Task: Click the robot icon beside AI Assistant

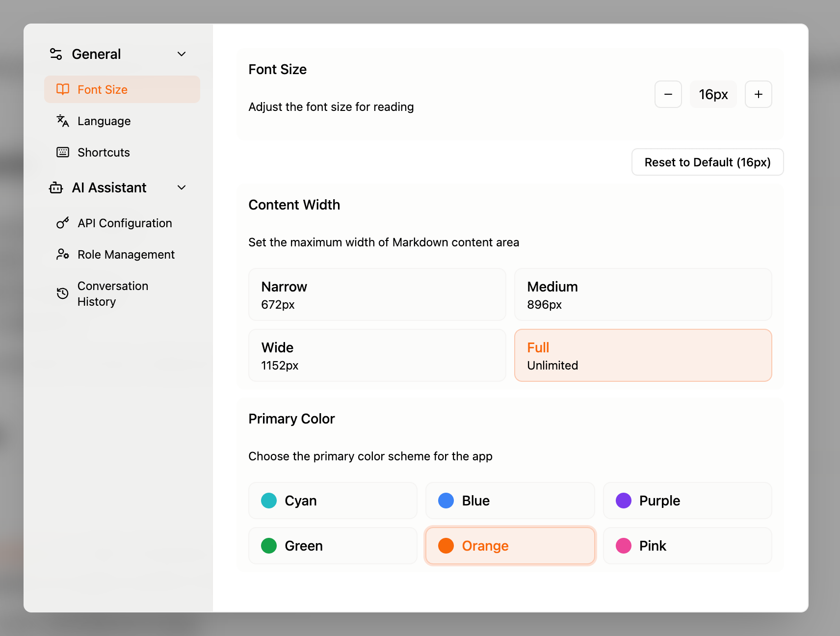Action: (x=56, y=187)
